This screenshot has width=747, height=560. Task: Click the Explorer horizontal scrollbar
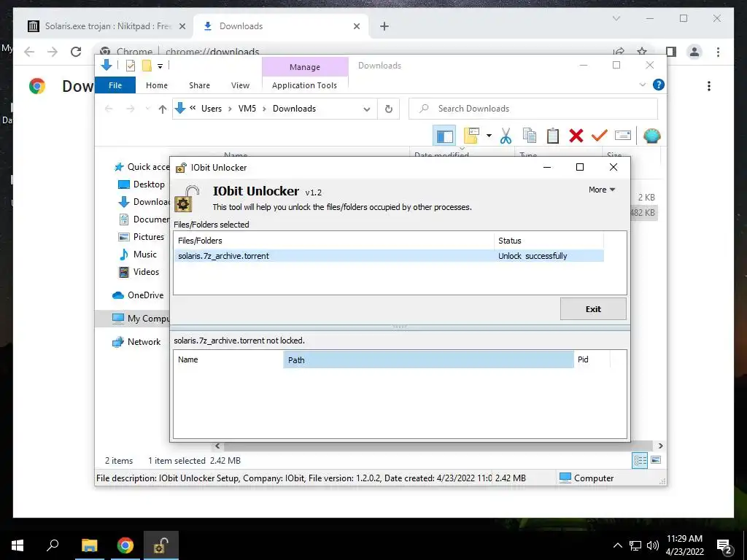coord(438,446)
